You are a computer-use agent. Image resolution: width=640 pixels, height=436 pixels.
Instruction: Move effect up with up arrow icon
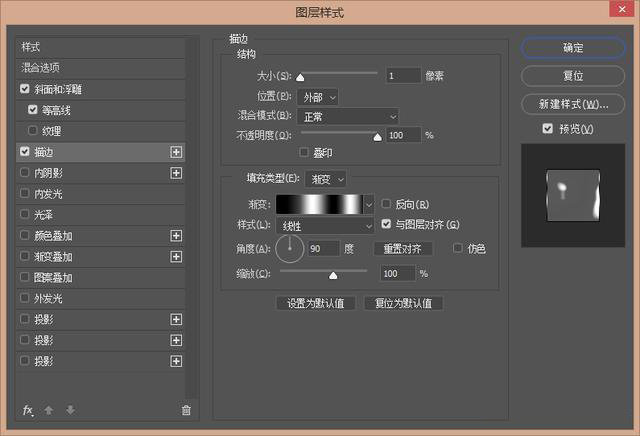49,410
